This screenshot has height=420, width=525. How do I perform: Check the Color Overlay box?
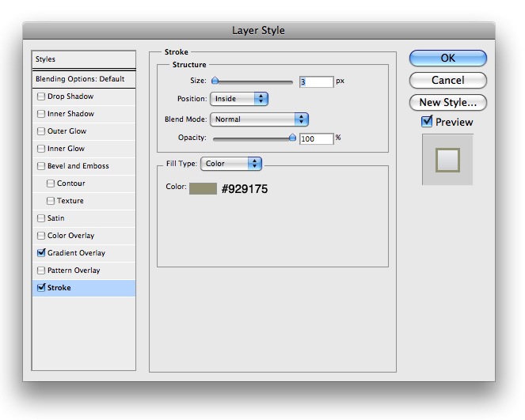(x=41, y=236)
